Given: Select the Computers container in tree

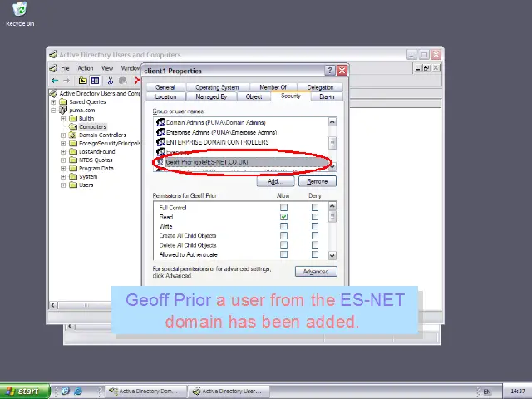Looking at the screenshot, I should click(x=92, y=126).
